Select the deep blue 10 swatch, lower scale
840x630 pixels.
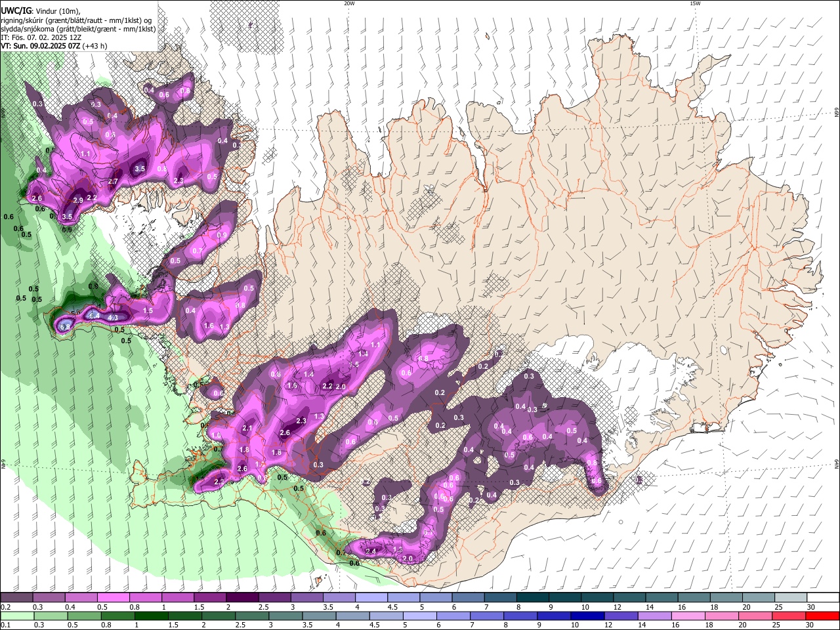(587, 616)
